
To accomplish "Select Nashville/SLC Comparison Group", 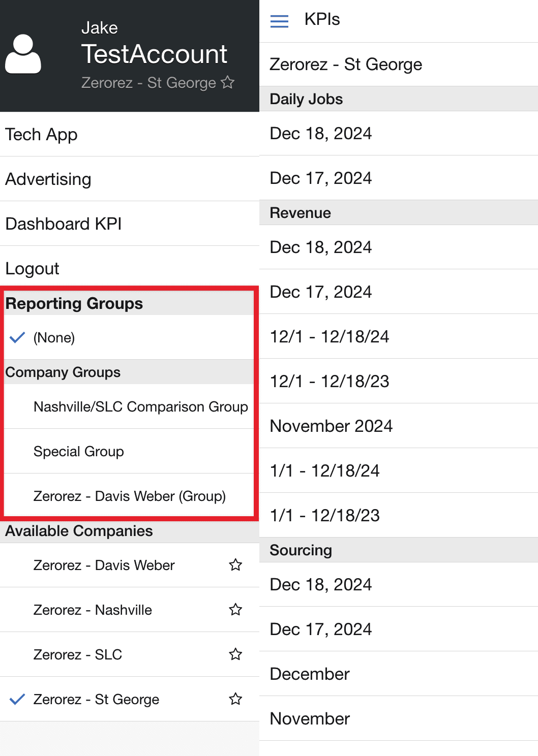I will pyautogui.click(x=129, y=406).
